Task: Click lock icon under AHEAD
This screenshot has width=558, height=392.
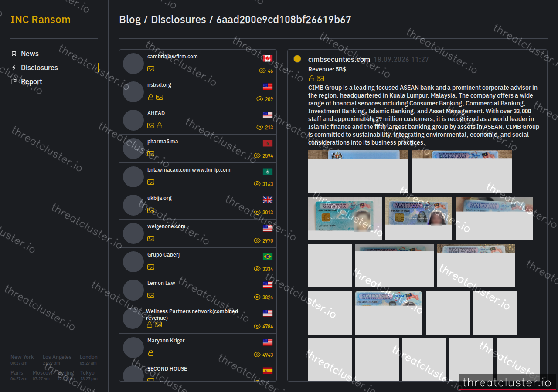Action: [160, 125]
